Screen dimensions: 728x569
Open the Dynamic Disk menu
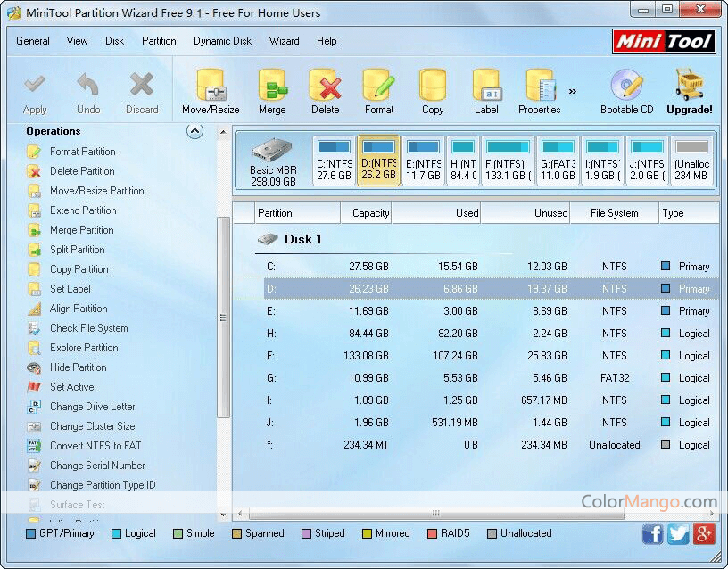coord(222,41)
